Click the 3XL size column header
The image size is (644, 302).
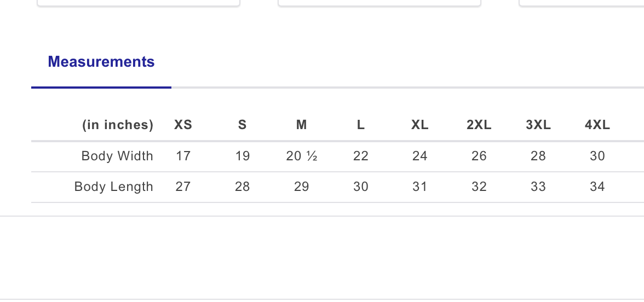538,125
